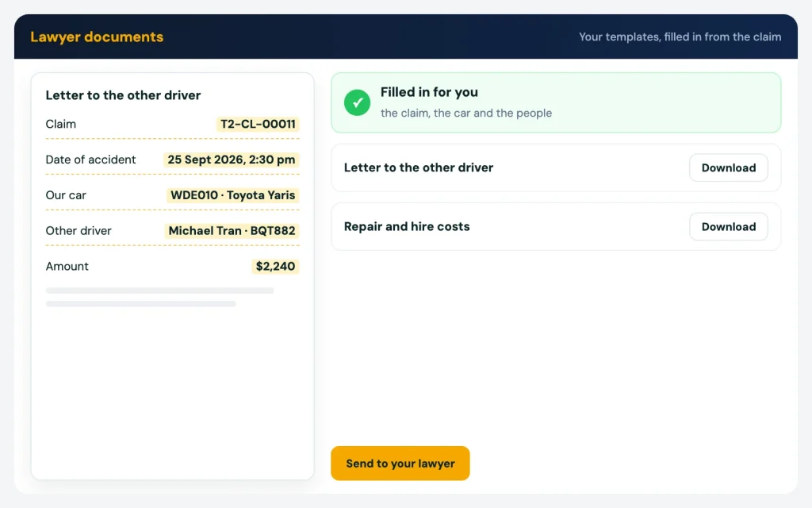
Task: Click the Claim label
Action: tap(60, 125)
